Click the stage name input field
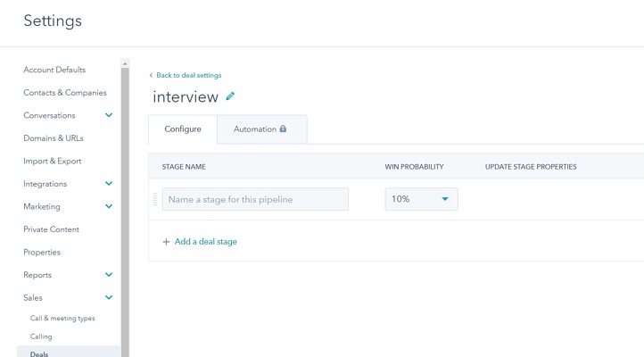 pyautogui.click(x=255, y=199)
